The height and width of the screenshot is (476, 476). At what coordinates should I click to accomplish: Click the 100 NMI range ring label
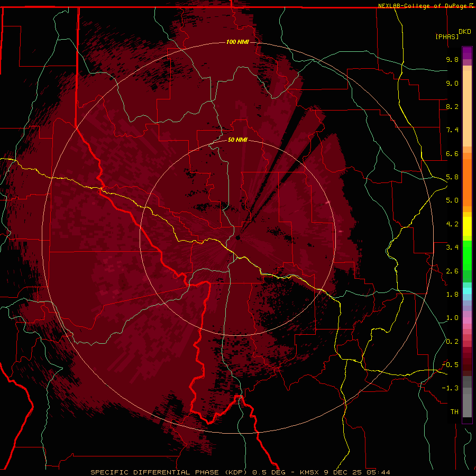tap(237, 42)
